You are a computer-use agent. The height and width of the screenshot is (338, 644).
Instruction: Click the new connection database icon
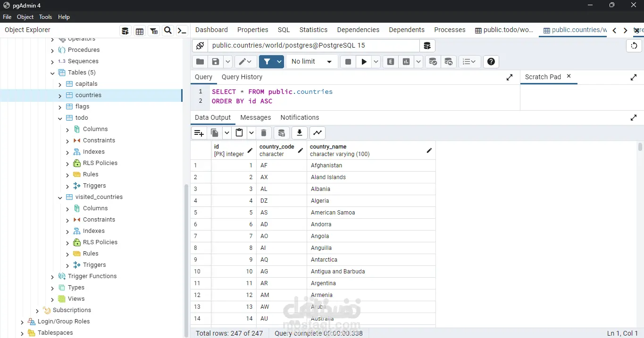pyautogui.click(x=427, y=46)
